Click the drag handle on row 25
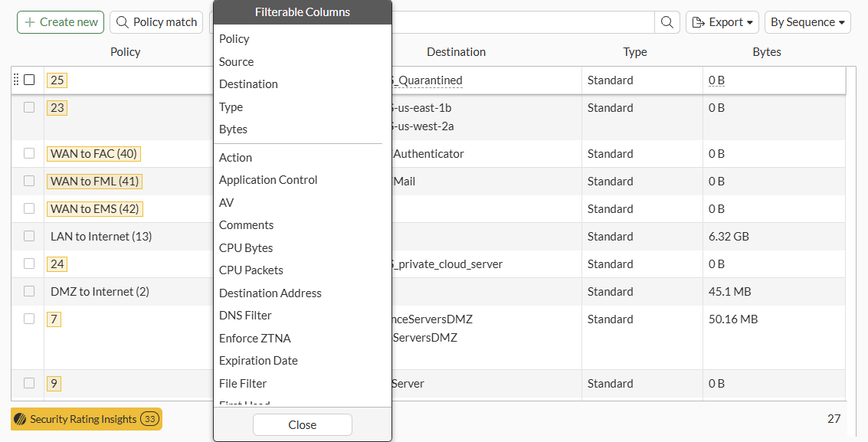This screenshot has width=868, height=442. pyautogui.click(x=16, y=80)
